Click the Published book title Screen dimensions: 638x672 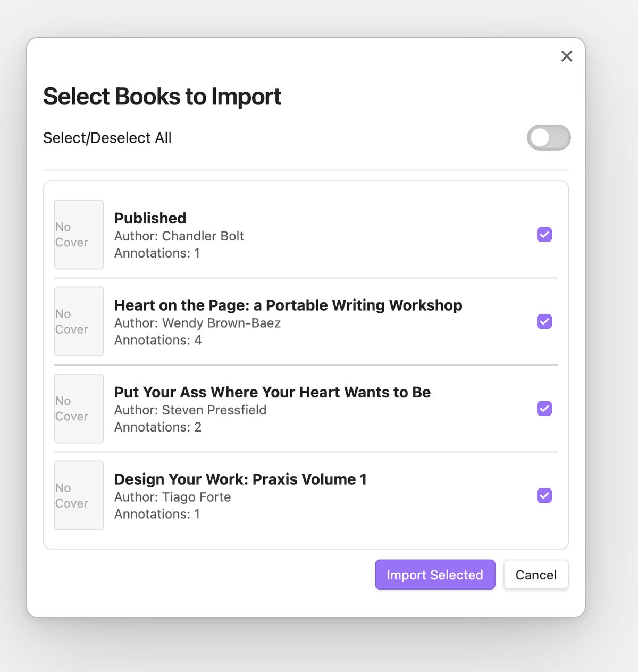pyautogui.click(x=150, y=218)
